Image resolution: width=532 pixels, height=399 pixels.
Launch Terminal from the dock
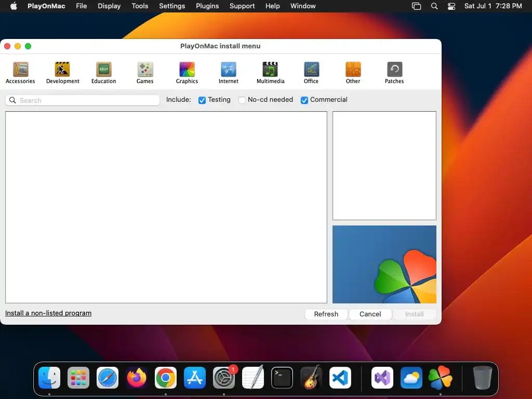(x=282, y=378)
